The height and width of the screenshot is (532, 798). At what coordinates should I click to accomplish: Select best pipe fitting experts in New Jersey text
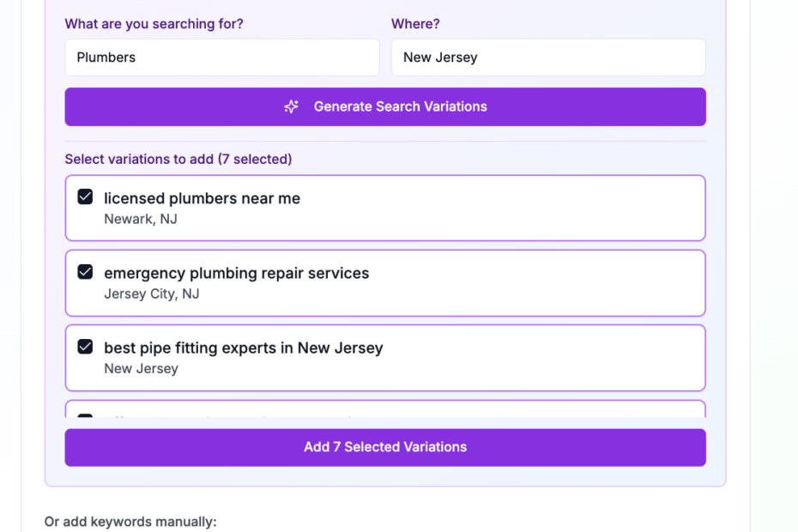pyautogui.click(x=244, y=348)
